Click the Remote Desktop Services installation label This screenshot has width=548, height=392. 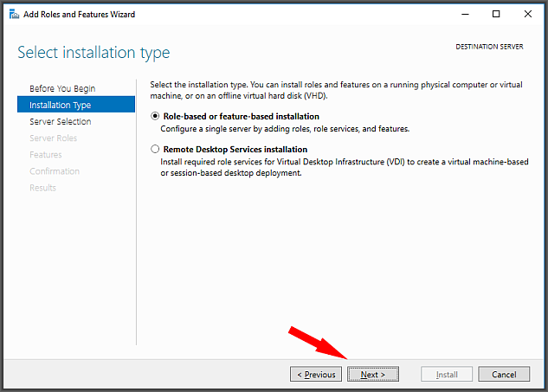(235, 150)
